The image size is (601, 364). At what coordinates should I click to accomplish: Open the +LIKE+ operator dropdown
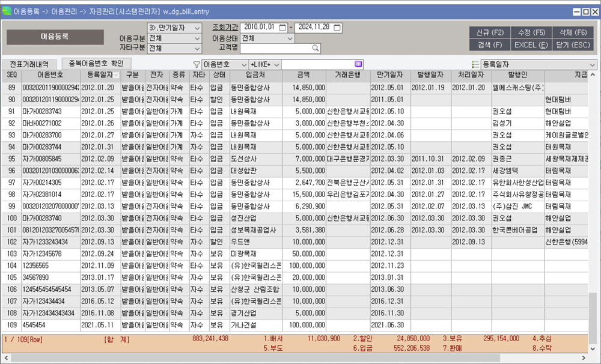[x=276, y=65]
